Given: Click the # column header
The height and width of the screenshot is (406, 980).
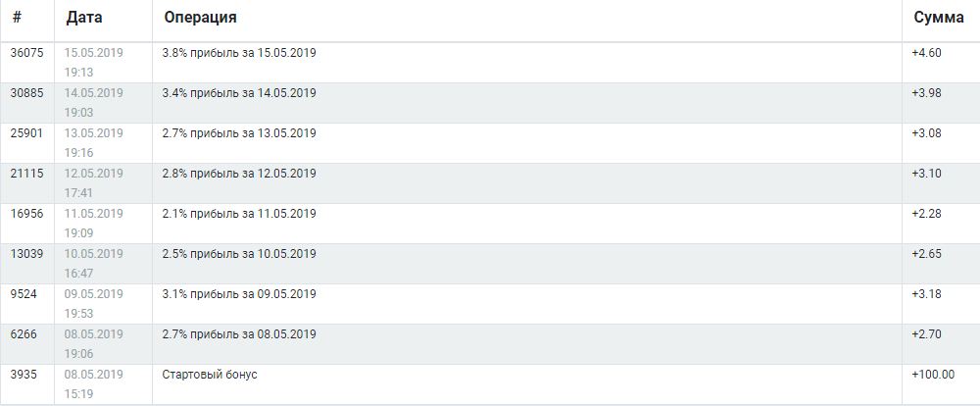Looking at the screenshot, I should coord(17,18).
